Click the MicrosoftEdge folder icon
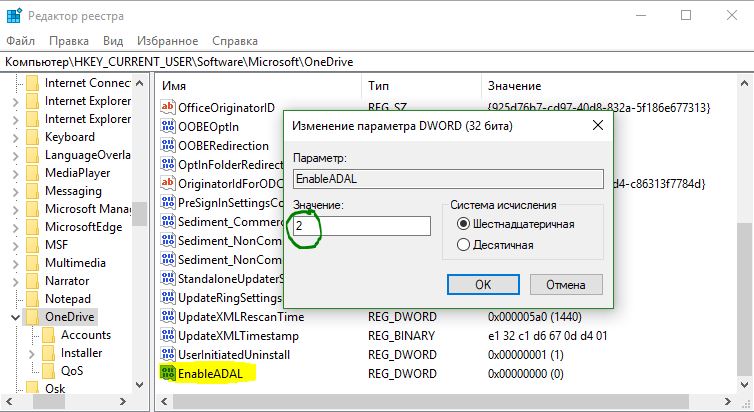 (33, 227)
